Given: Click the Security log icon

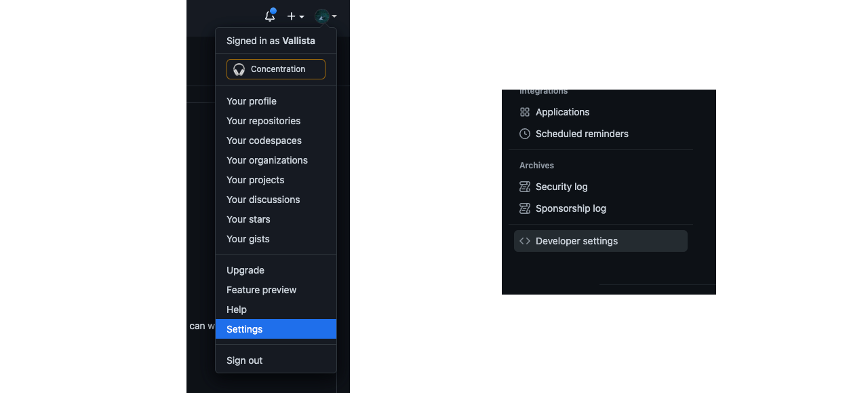Looking at the screenshot, I should [x=525, y=187].
